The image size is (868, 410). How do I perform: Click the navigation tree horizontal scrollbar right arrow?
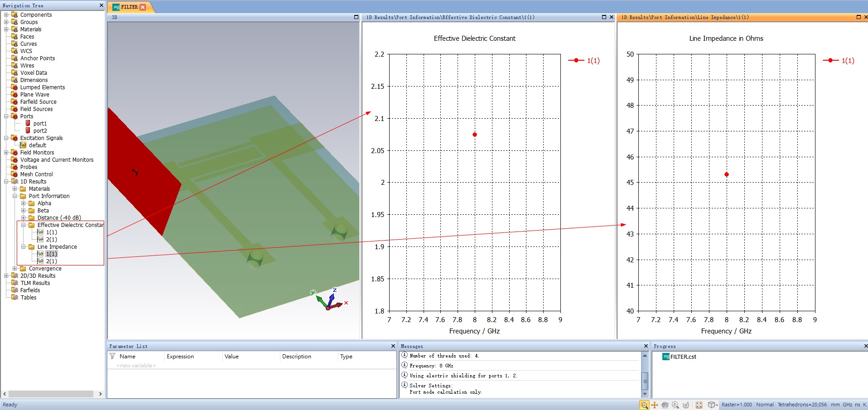coord(101,394)
